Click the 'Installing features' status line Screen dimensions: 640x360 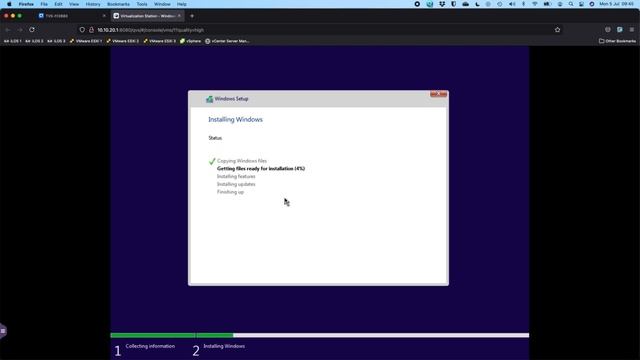[x=236, y=176]
